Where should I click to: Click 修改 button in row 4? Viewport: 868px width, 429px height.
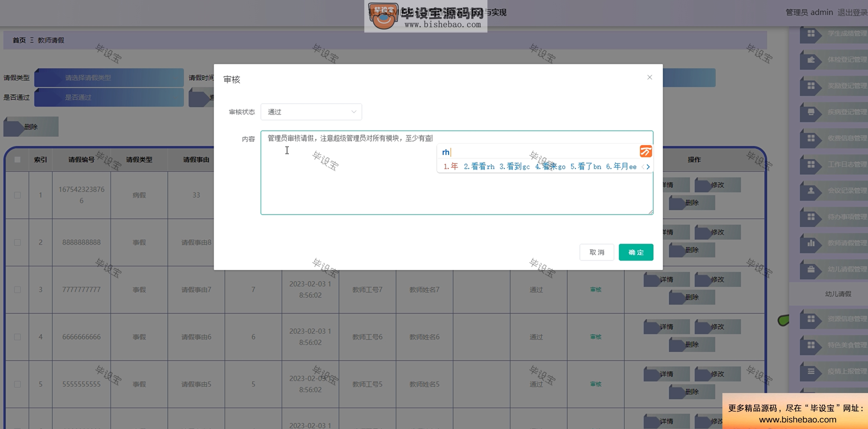pyautogui.click(x=717, y=326)
